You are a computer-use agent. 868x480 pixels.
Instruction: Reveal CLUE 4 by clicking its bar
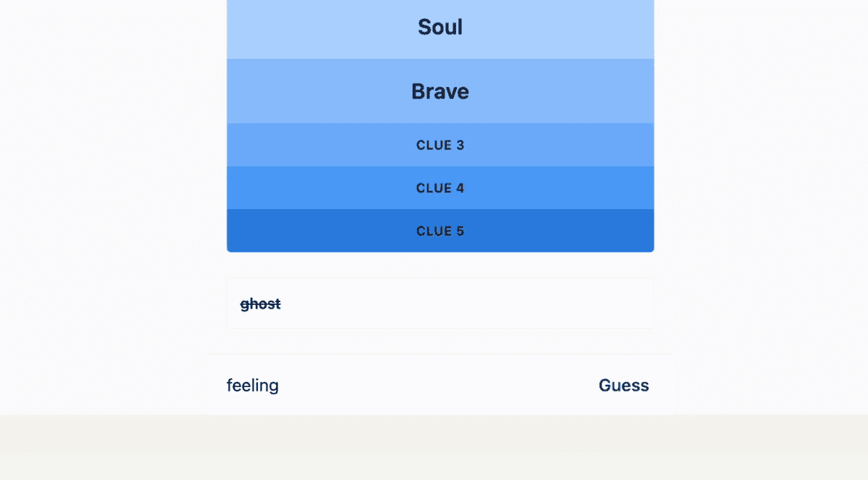click(x=440, y=187)
